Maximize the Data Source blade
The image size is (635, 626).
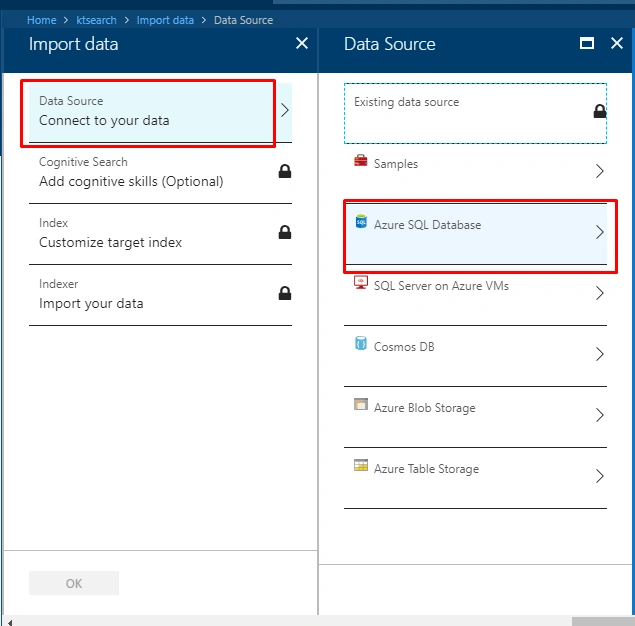[x=587, y=43]
